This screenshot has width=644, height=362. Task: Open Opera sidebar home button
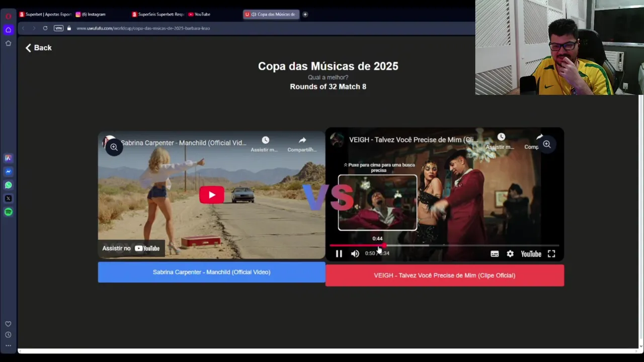pos(8,30)
